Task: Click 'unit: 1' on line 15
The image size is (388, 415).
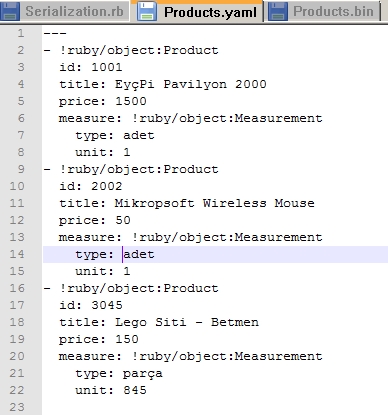Action: coord(103,272)
